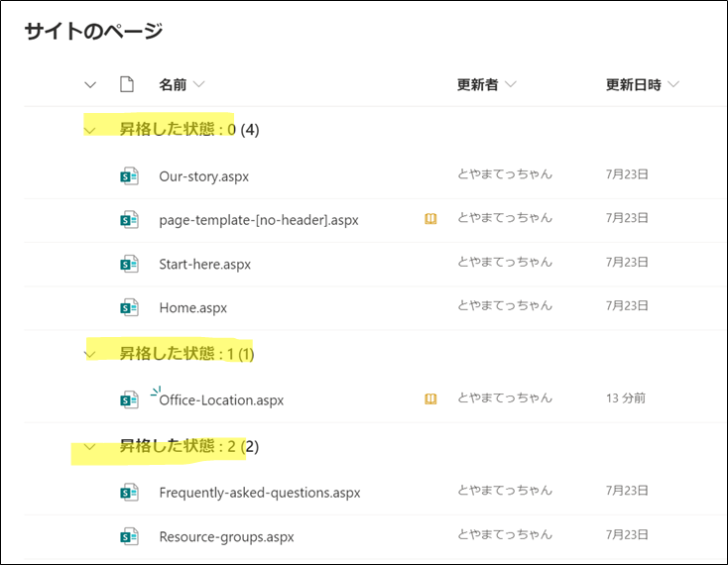Open the Resource-groups.aspx page link
The image size is (728, 565).
226,536
